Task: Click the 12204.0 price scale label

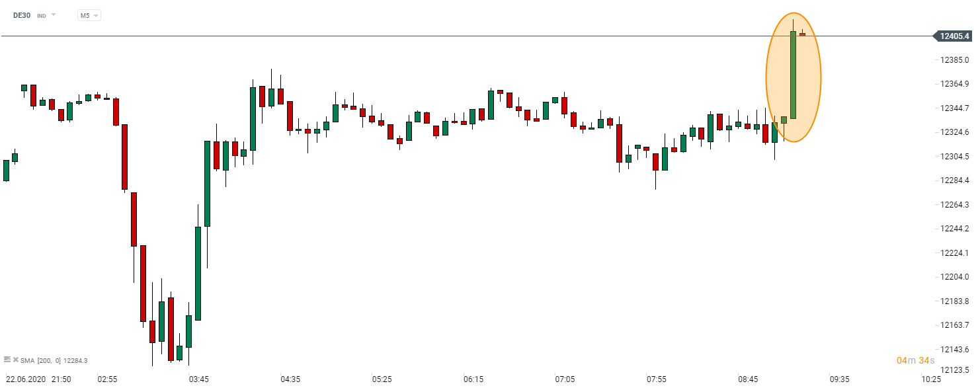Action: [x=956, y=277]
